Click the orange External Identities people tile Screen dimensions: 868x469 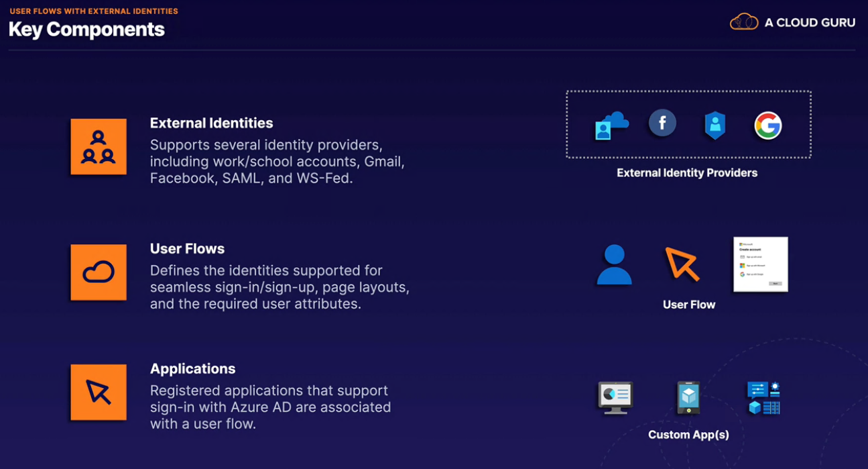[x=99, y=147]
